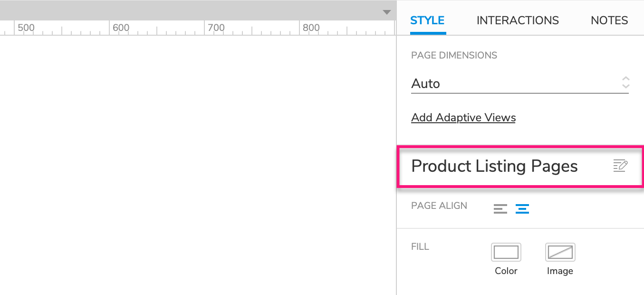This screenshot has height=295, width=644.
Task: Click the page list dropdown triangle above ruler
Action: [387, 12]
